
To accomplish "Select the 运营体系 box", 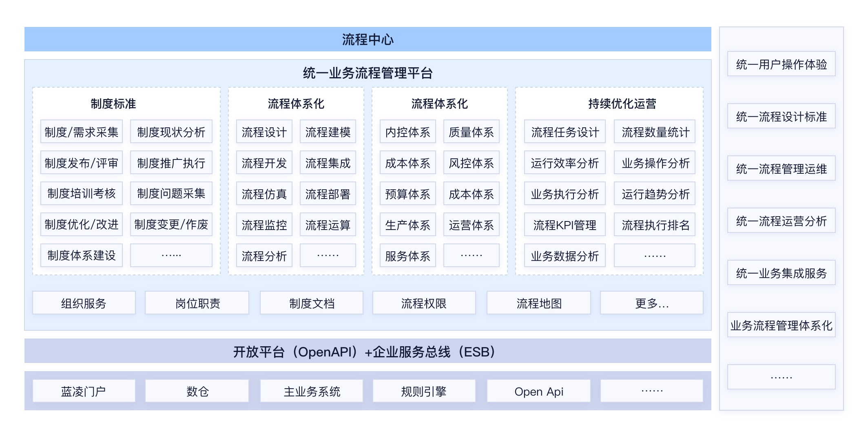I will [472, 224].
